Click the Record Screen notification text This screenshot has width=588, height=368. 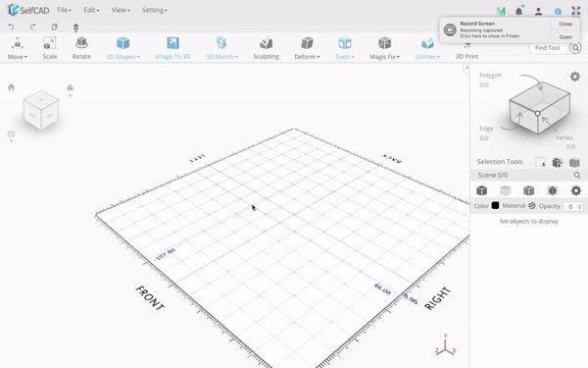(490, 29)
